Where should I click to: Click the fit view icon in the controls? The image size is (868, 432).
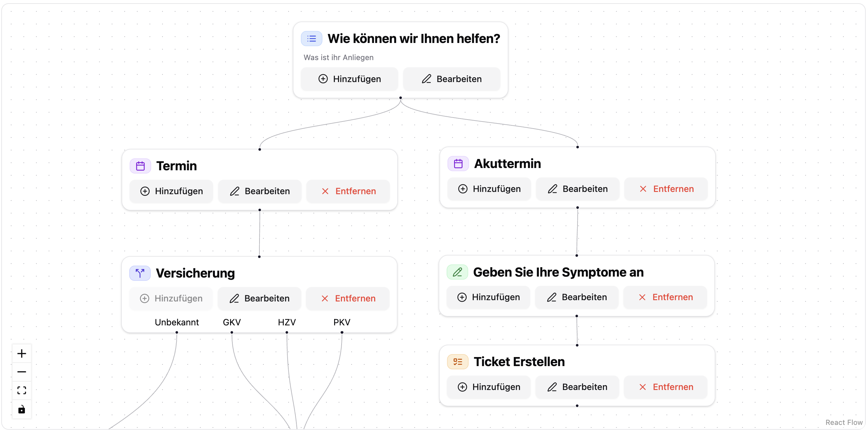[22, 390]
